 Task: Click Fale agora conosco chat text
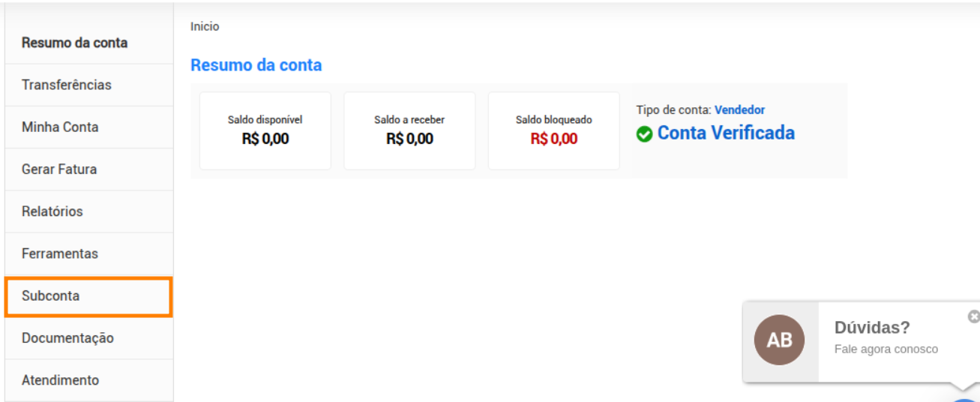coord(886,349)
